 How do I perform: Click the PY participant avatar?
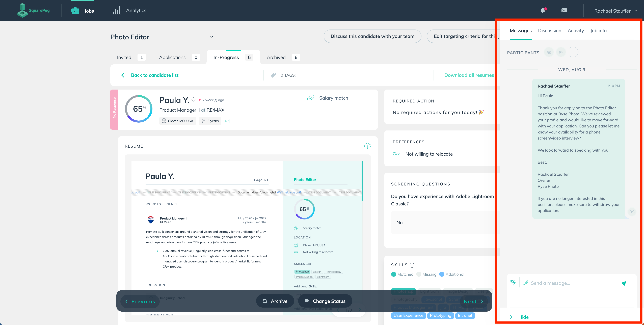(x=561, y=52)
